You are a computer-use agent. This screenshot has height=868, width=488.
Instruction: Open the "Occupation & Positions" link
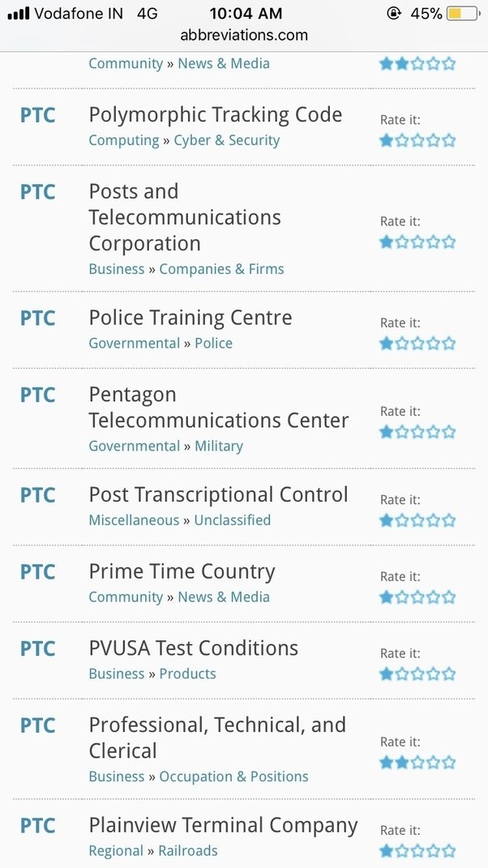(233, 776)
